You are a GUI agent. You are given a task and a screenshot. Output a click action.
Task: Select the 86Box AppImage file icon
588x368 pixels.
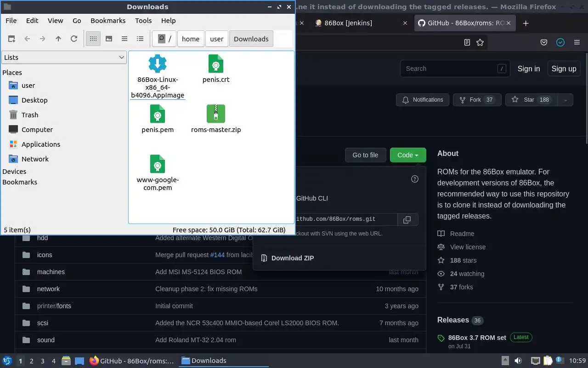[158, 64]
